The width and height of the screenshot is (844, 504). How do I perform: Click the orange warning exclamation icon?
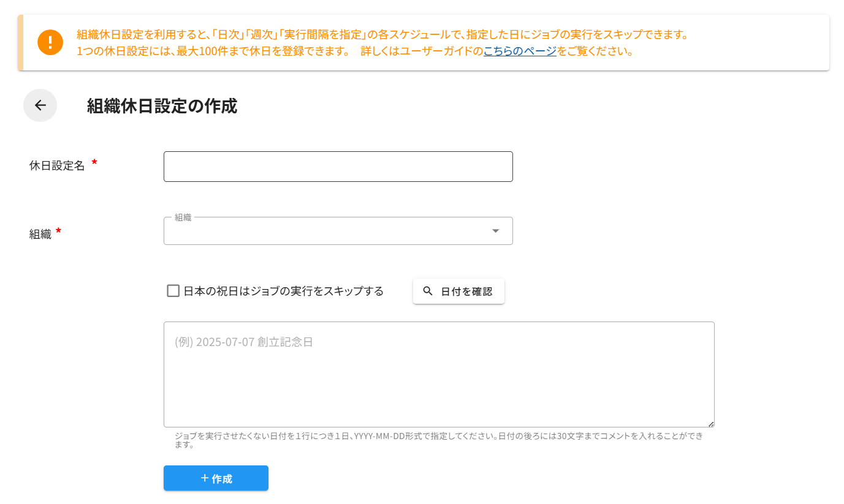(x=50, y=42)
